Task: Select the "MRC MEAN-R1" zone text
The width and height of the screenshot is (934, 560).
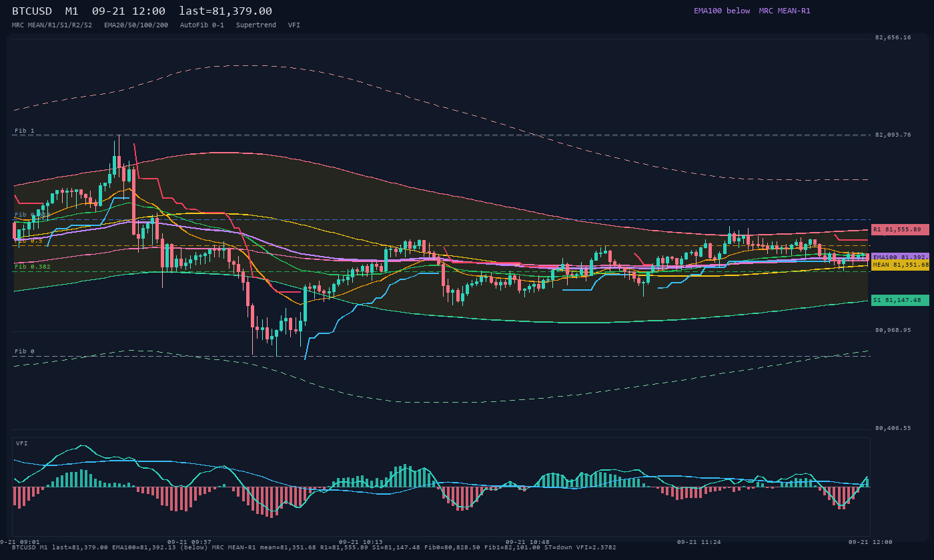Action: pyautogui.click(x=785, y=11)
